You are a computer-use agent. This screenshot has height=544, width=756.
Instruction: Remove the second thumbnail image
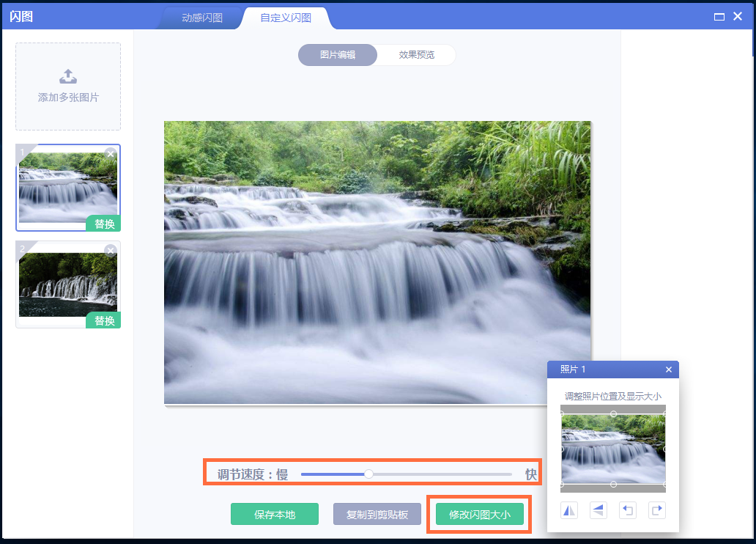111,251
